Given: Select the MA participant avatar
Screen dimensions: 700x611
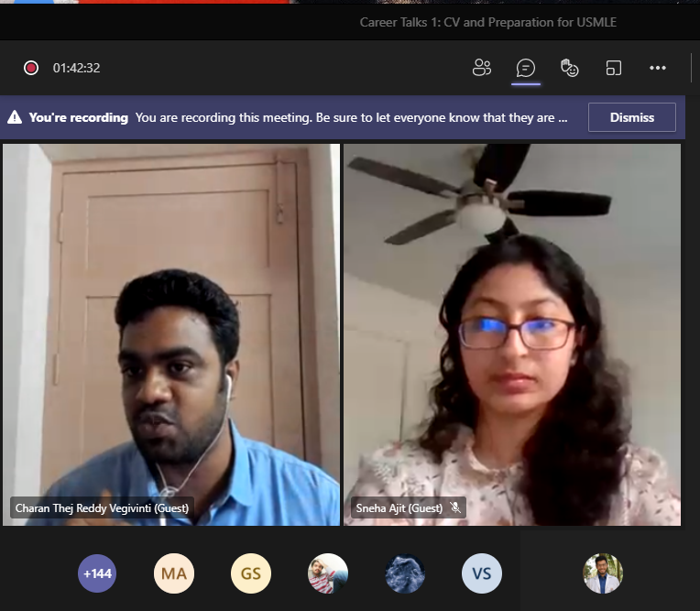Looking at the screenshot, I should (174, 574).
